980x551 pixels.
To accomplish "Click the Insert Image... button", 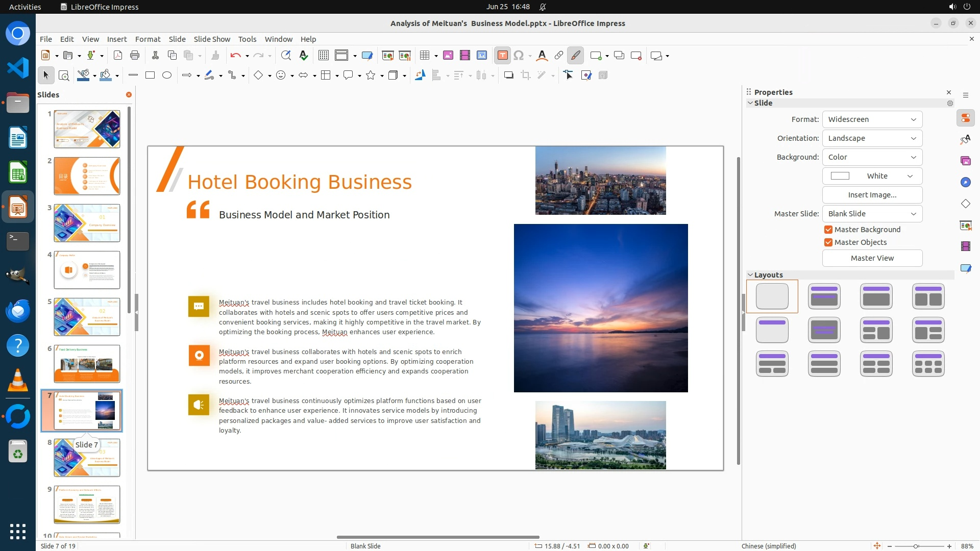I will tap(872, 195).
